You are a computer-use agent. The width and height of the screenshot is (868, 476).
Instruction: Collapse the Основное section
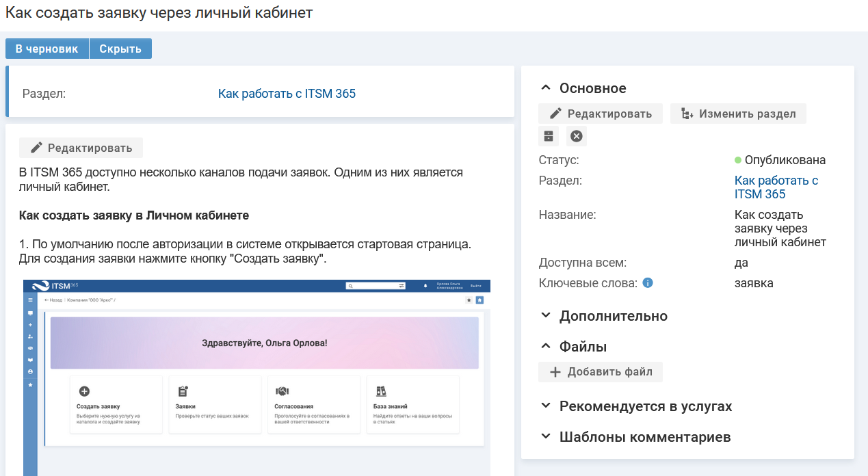point(583,88)
